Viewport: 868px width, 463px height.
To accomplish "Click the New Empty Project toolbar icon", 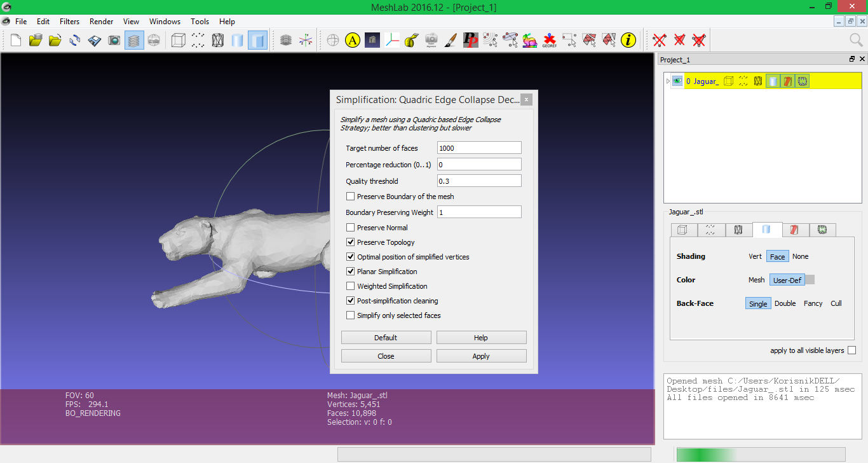I will pos(16,41).
